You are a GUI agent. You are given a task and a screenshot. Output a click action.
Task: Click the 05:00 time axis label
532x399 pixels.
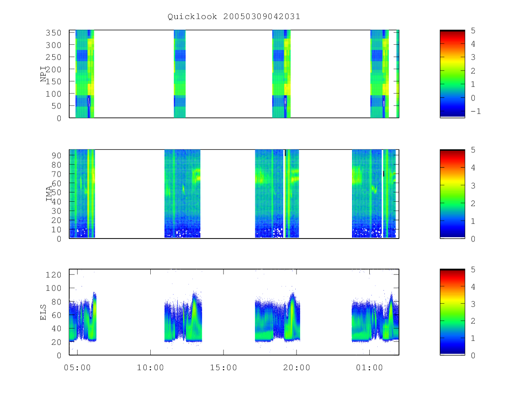pos(78,368)
